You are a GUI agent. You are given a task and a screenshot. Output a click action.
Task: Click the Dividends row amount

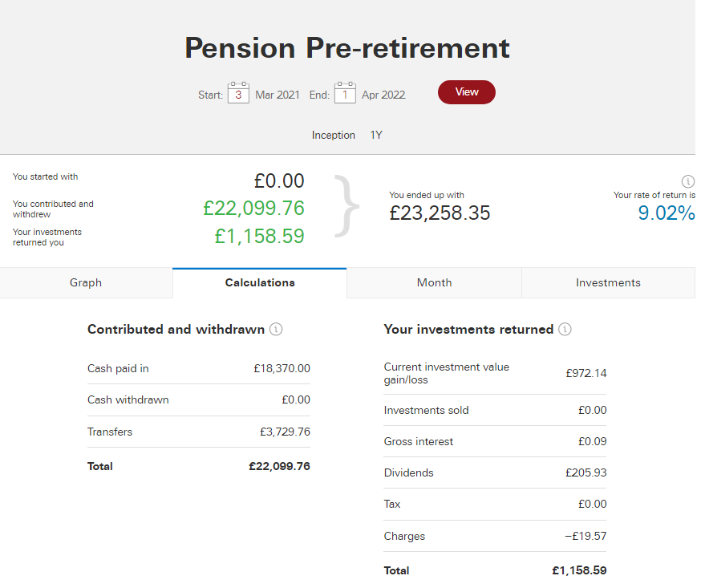586,472
